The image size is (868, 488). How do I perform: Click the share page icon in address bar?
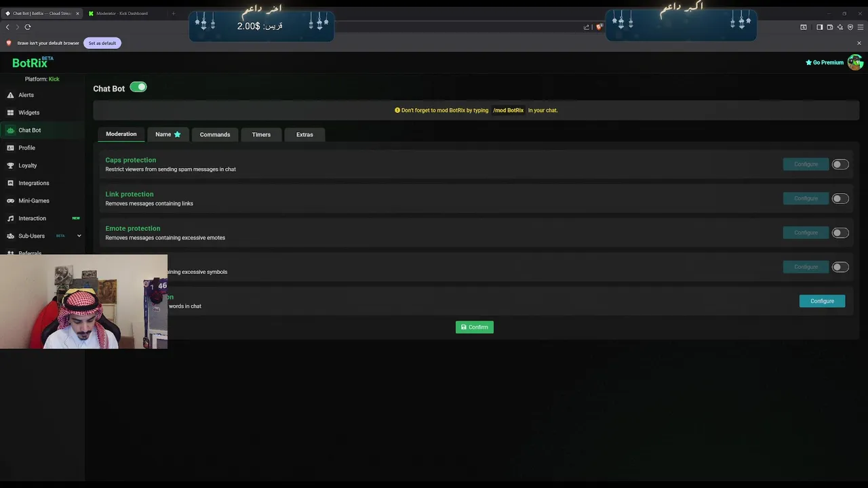pos(587,27)
